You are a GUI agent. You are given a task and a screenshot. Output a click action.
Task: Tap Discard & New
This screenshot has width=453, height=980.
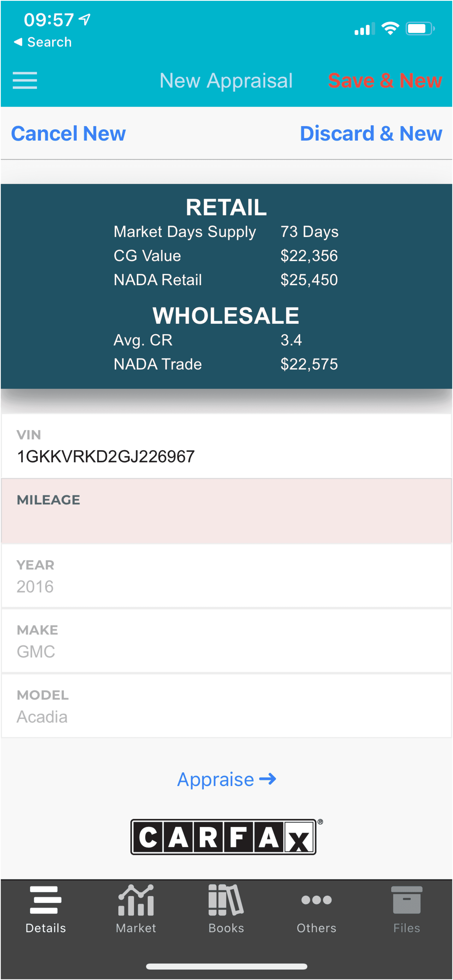tap(371, 134)
